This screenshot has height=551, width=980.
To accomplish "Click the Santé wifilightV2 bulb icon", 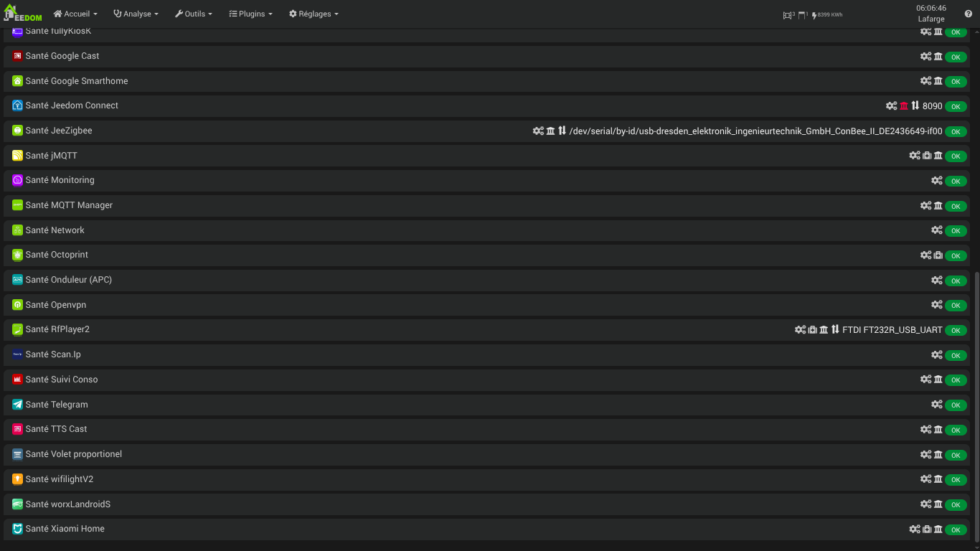I will click(17, 479).
